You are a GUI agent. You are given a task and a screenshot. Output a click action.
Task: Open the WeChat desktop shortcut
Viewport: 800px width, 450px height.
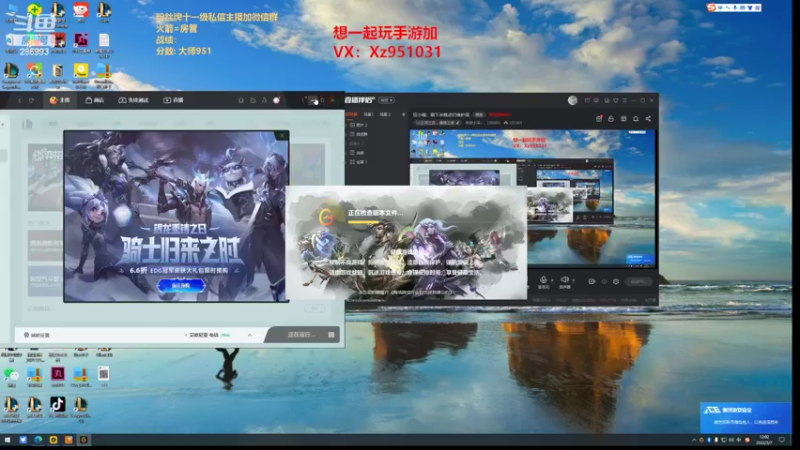pyautogui.click(x=11, y=378)
